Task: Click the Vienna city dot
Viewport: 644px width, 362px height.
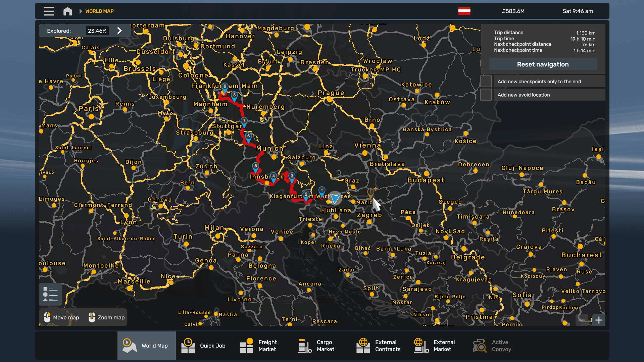Action: 365,153
